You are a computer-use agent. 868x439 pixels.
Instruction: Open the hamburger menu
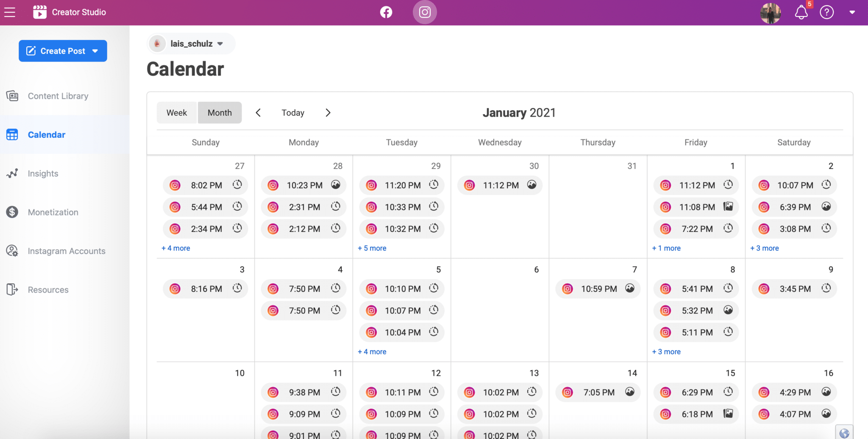click(x=10, y=12)
